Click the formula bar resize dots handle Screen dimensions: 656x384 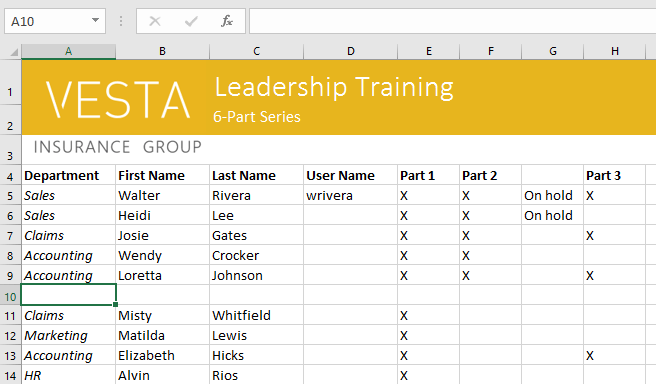point(121,21)
